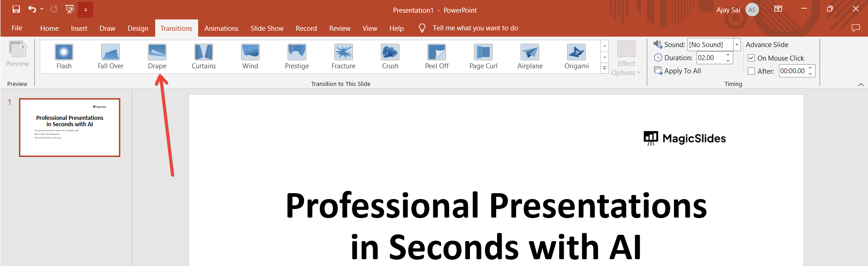Click the After time field 00:00.00
The image size is (868, 266).
coord(792,71)
